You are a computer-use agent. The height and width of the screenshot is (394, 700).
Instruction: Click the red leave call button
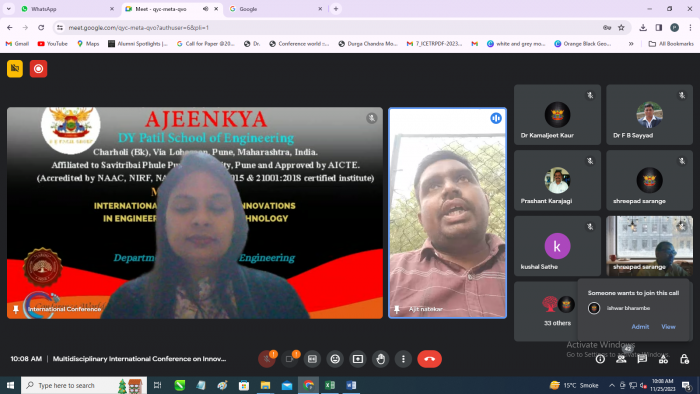[x=429, y=359]
